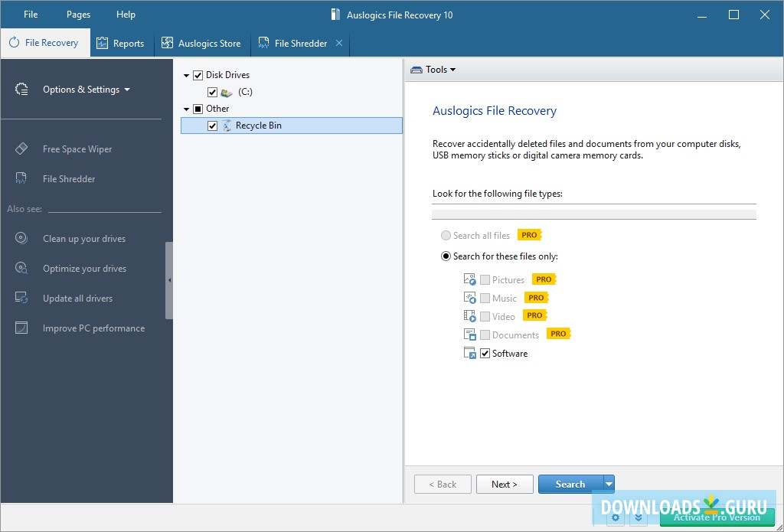The height and width of the screenshot is (532, 784).
Task: Collapse the Disk Drives tree node
Action: pos(186,74)
